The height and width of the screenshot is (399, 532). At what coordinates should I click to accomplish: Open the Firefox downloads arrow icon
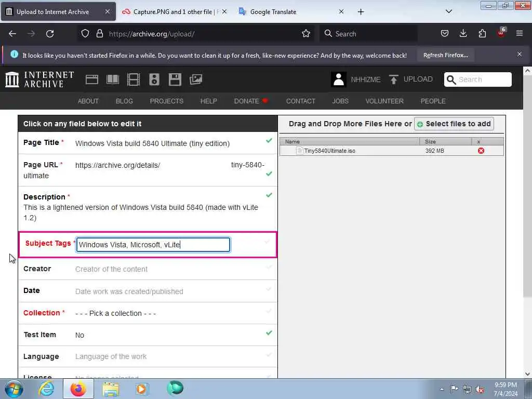coord(463,34)
